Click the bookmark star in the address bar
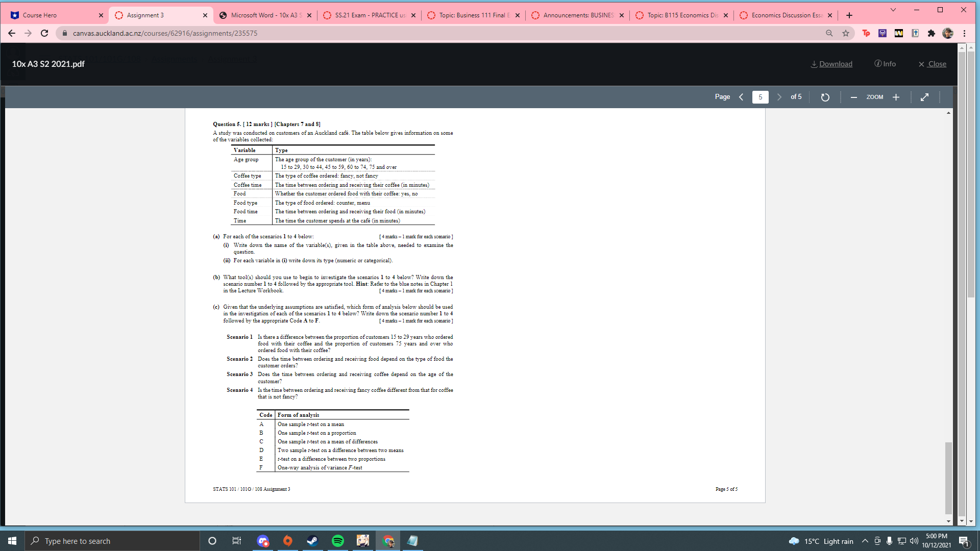This screenshot has height=551, width=980. [x=846, y=33]
